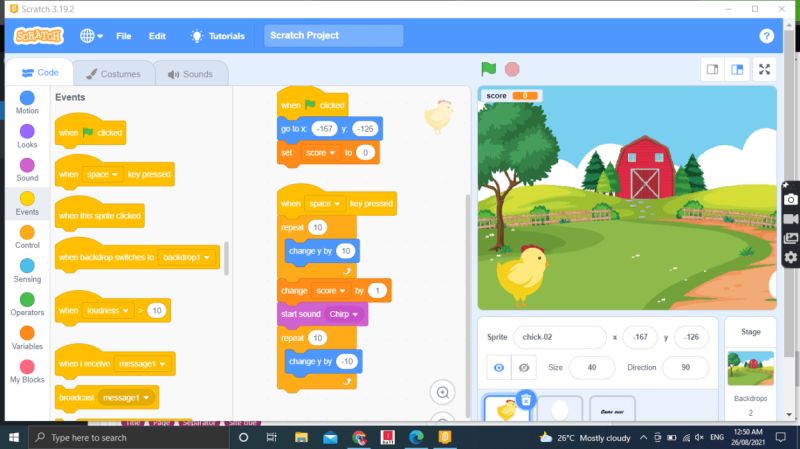Select the chick sprite thumbnail
Image resolution: width=800 pixels, height=449 pixels.
point(507,409)
